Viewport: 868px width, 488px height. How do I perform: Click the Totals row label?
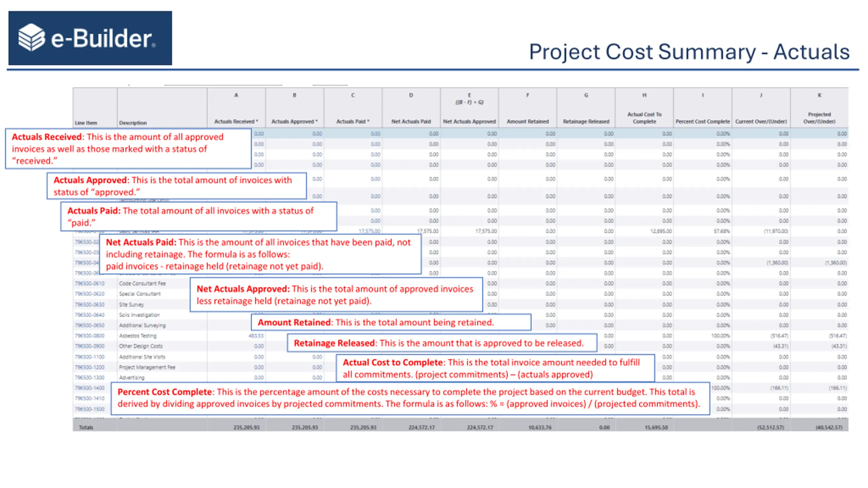(x=86, y=427)
